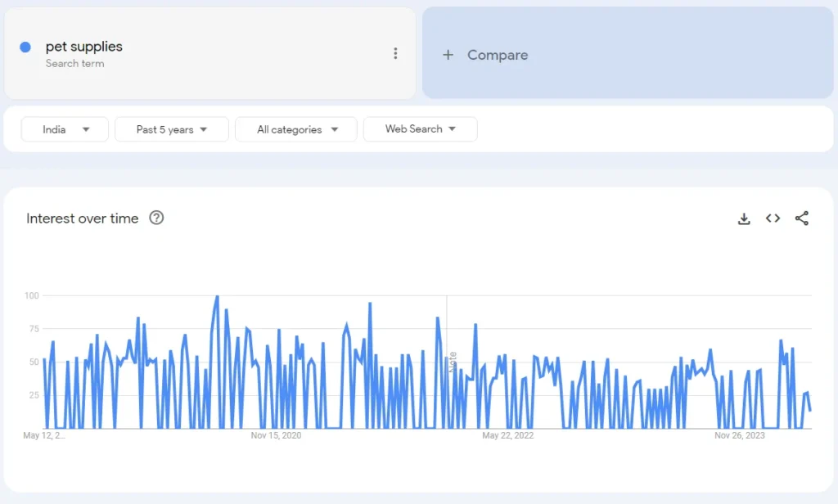The width and height of the screenshot is (838, 504).
Task: Click the Compare label text
Action: click(498, 55)
